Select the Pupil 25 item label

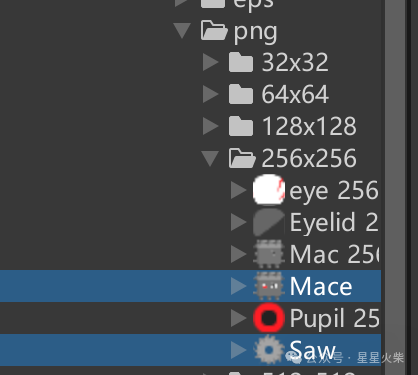click(x=334, y=318)
